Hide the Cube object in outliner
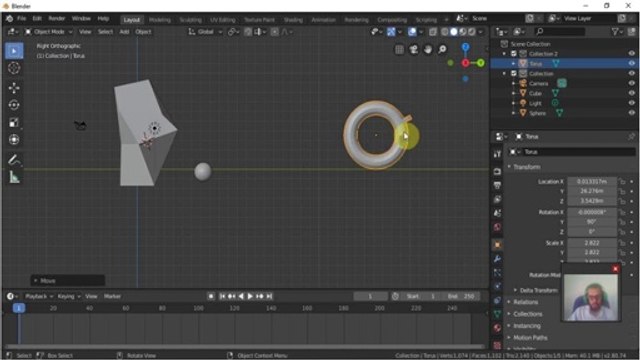The height and width of the screenshot is (360, 640). [631, 93]
